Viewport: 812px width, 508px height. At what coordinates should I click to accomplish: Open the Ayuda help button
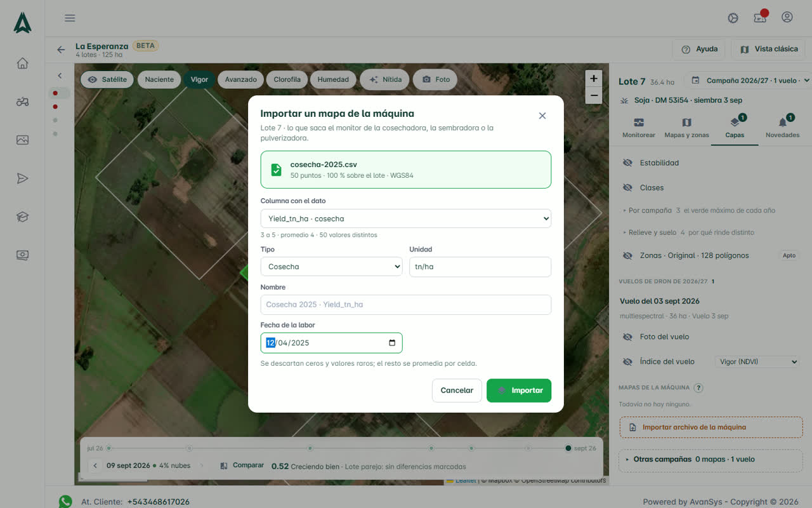click(x=699, y=49)
